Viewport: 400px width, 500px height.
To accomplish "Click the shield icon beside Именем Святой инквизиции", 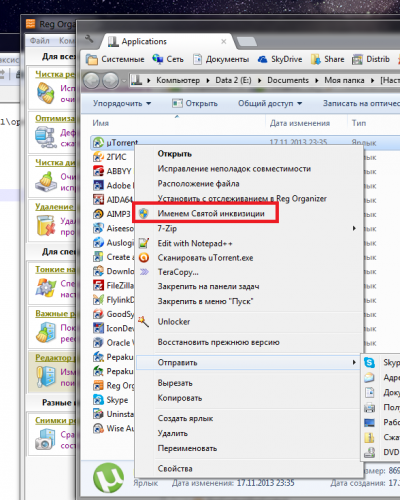I will [144, 214].
